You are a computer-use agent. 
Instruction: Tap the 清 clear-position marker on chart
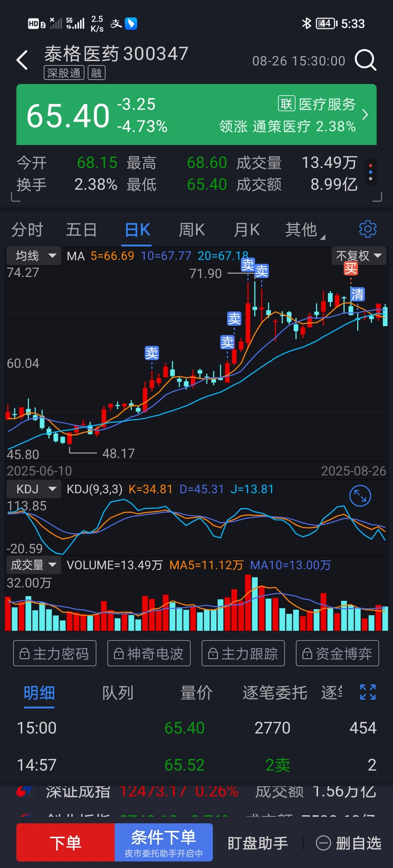click(x=357, y=294)
